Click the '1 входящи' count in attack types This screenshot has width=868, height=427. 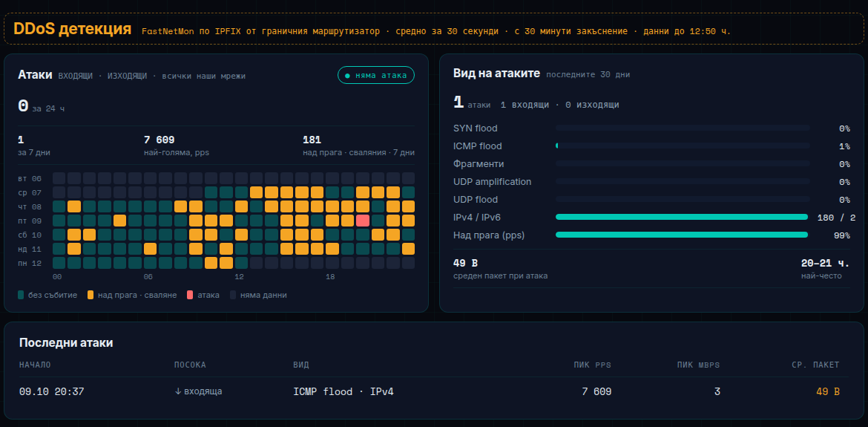(525, 105)
